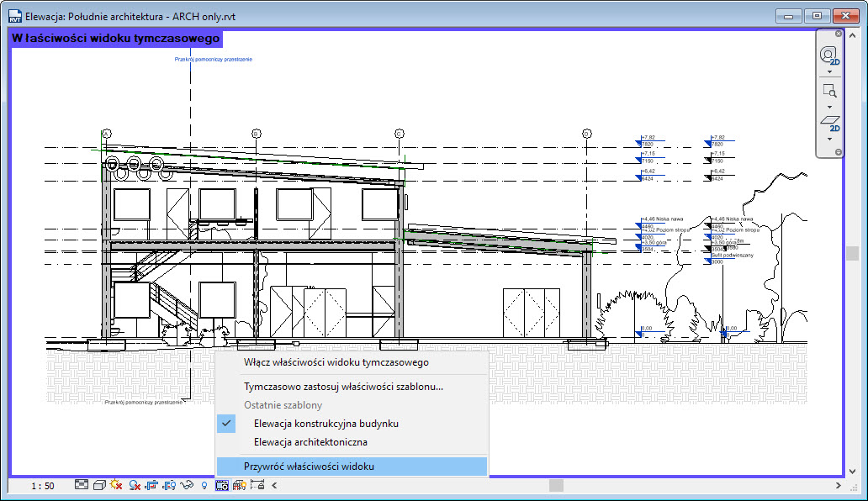
Task: Click Włącz właściwości widoku tymczasowego
Action: click(x=336, y=362)
